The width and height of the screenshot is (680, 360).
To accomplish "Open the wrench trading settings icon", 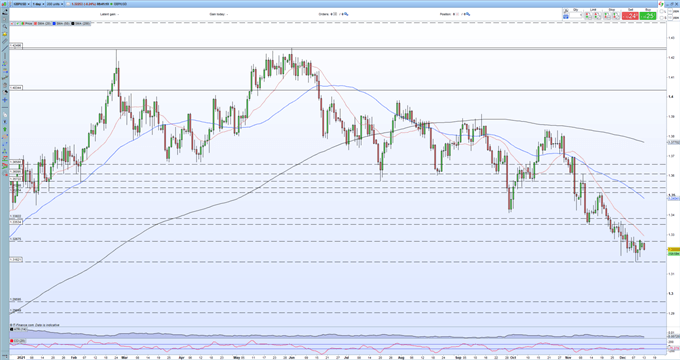I will point(566,10).
